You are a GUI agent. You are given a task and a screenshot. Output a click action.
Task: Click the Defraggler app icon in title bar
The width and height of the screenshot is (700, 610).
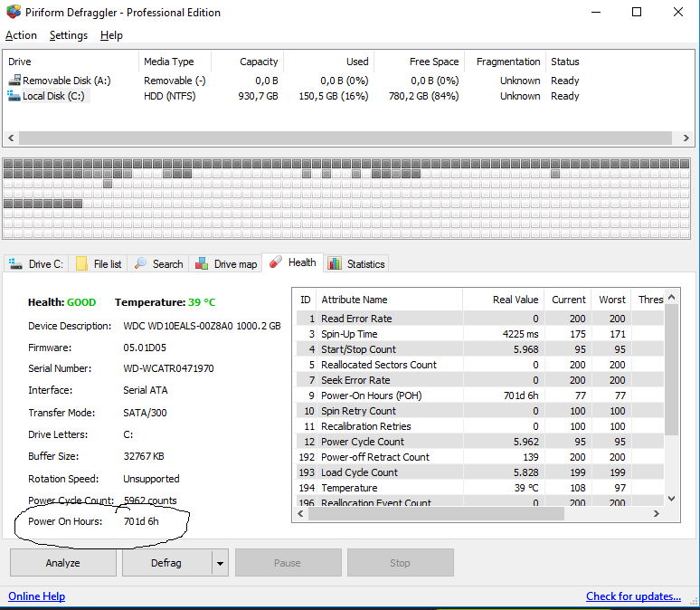click(14, 12)
